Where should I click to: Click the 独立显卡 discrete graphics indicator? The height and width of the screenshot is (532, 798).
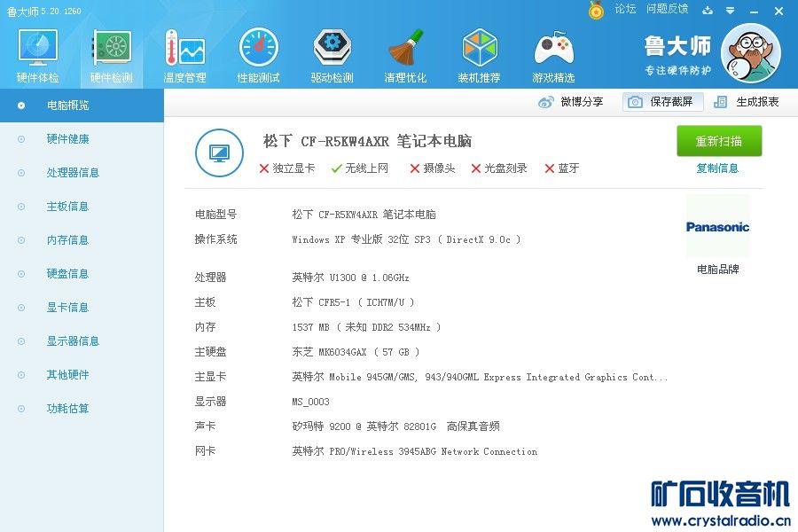coord(287,168)
